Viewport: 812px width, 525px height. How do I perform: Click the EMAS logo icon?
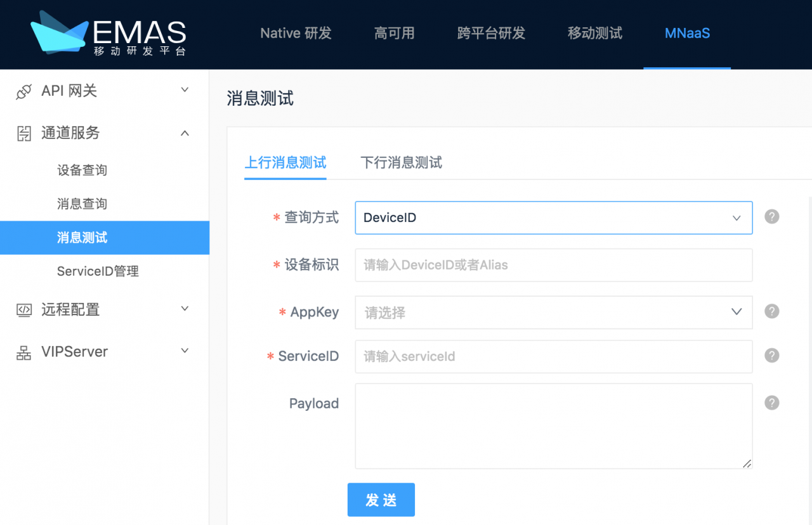click(x=60, y=32)
